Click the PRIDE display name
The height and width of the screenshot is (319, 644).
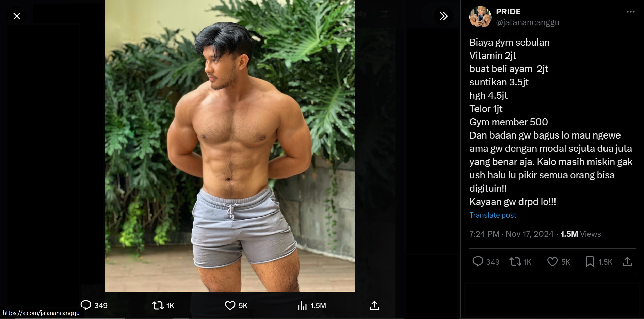[508, 12]
